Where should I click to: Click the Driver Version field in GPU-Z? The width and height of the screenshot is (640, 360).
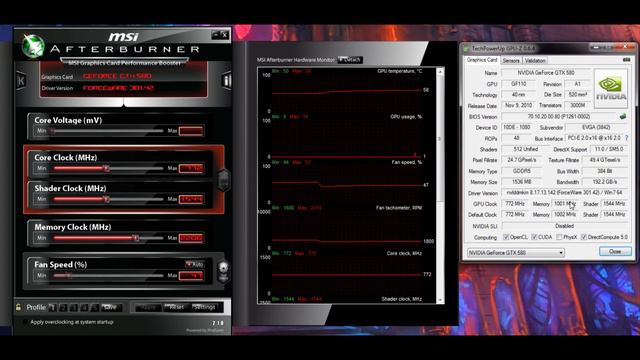pos(565,193)
